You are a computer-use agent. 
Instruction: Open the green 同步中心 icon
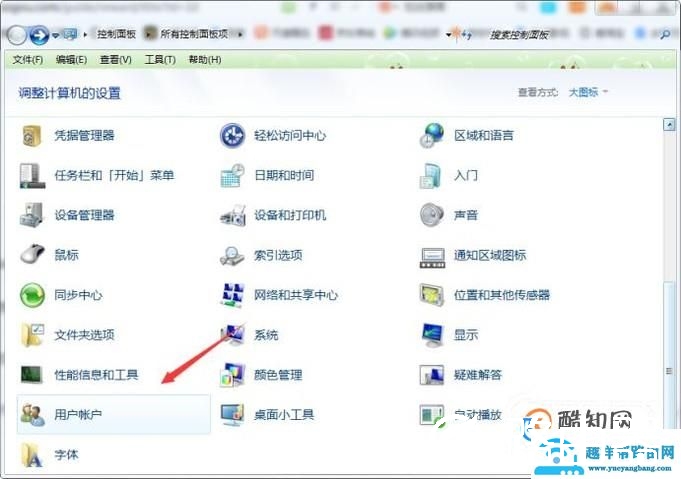click(32, 295)
